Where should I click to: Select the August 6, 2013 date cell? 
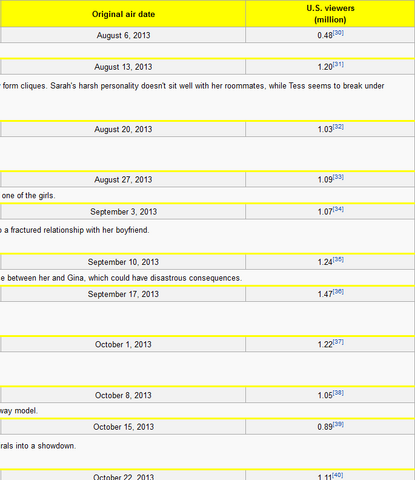123,35
